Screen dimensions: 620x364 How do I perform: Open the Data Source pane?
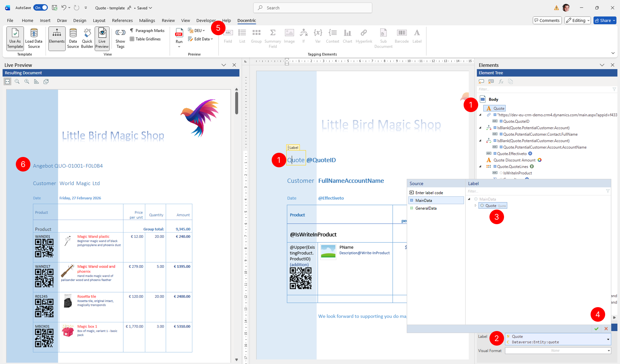[x=73, y=38]
